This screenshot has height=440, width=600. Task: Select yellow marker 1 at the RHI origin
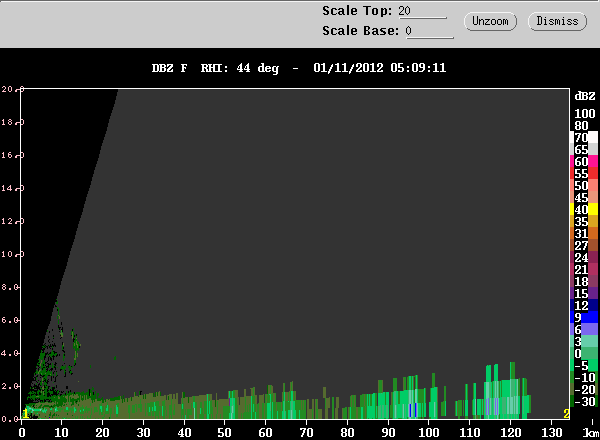tap(25, 414)
